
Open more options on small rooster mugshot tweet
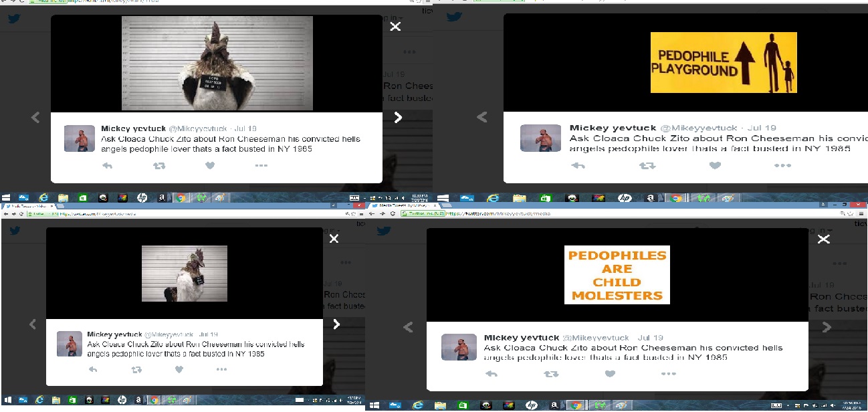click(221, 369)
